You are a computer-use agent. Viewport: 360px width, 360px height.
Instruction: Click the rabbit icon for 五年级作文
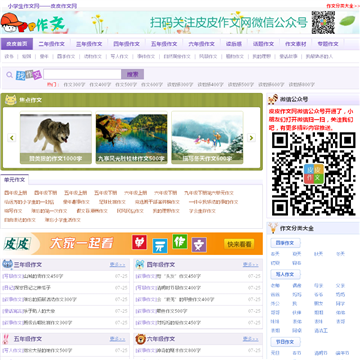6,339
